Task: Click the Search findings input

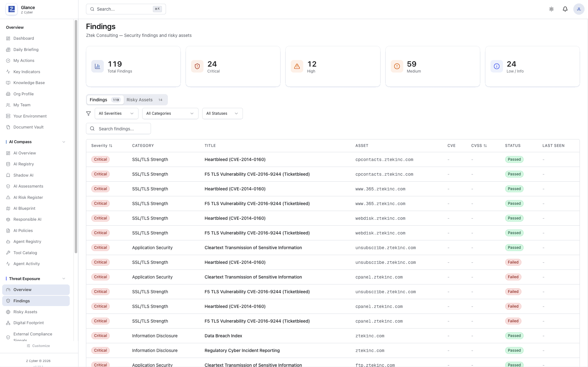Action: tap(118, 129)
